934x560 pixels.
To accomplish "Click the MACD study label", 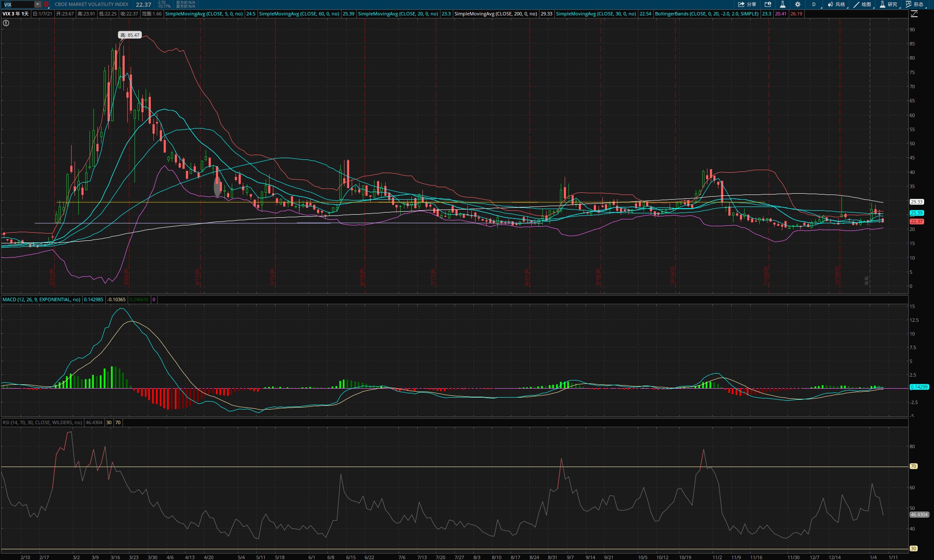I will (x=41, y=299).
